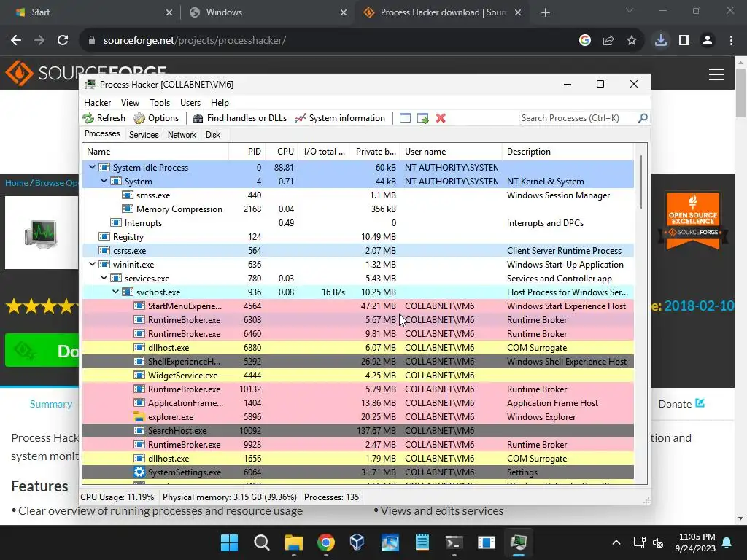Collapse the System process tree node
Image resolution: width=747 pixels, height=560 pixels.
[104, 181]
